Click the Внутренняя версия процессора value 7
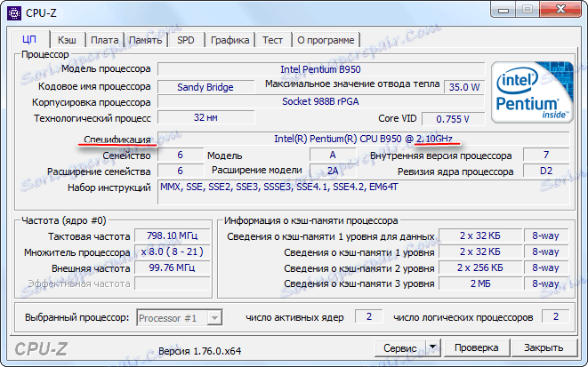This screenshot has width=588, height=367. coord(546,155)
